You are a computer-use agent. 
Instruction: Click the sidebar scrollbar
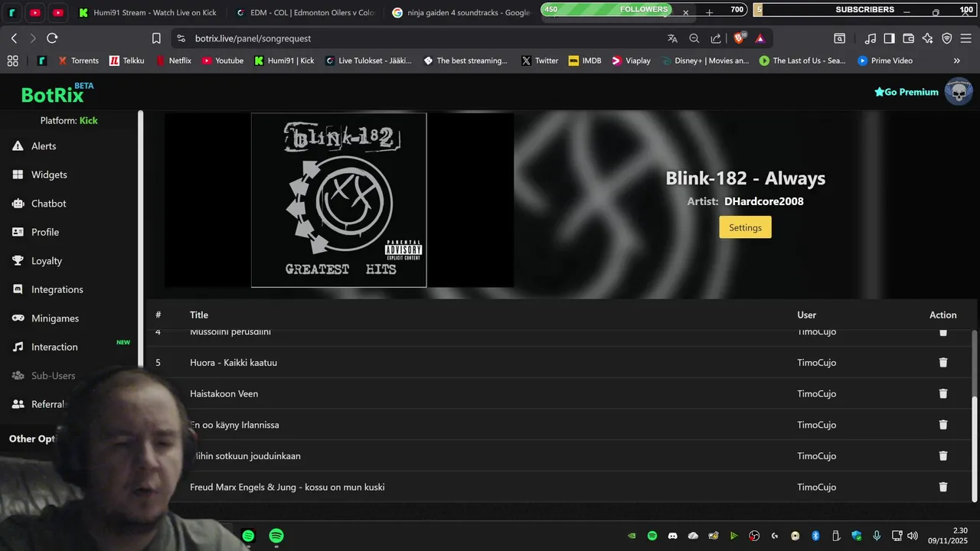(140, 237)
